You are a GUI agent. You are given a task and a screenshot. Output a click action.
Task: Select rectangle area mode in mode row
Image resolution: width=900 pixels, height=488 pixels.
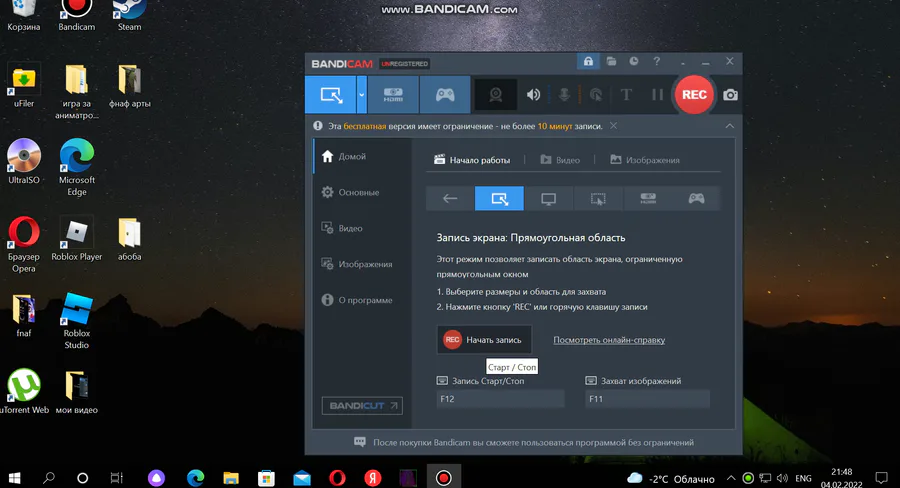[499, 199]
